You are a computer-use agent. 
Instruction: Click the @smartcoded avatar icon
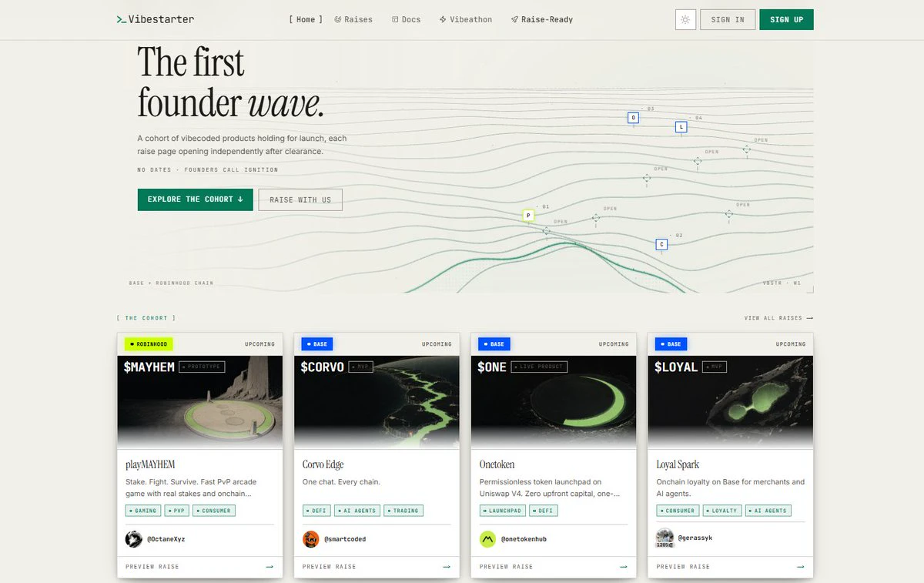click(311, 539)
